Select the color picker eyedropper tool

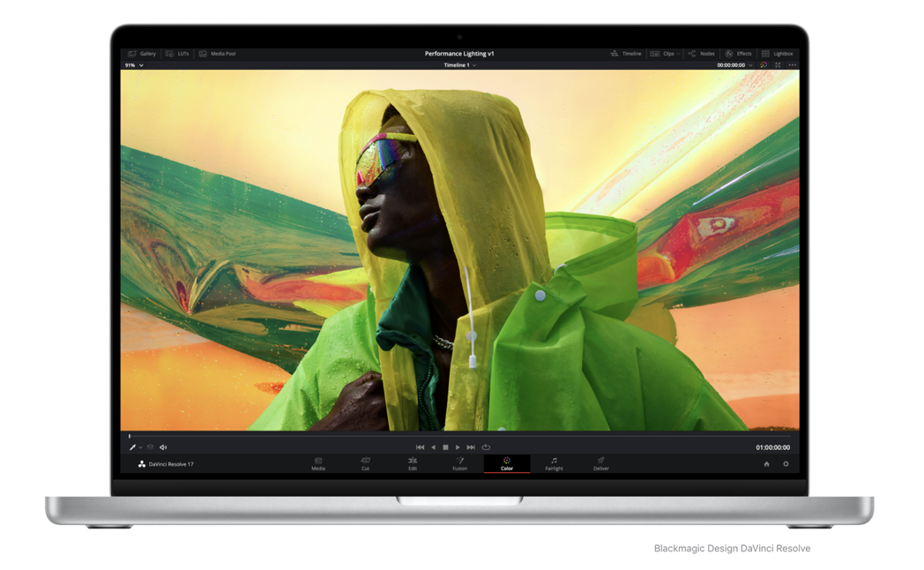point(132,447)
